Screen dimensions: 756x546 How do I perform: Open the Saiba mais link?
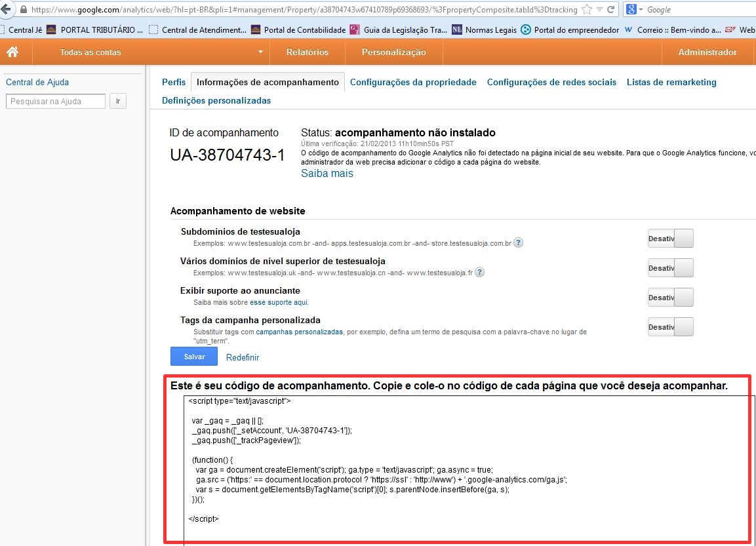pos(327,174)
